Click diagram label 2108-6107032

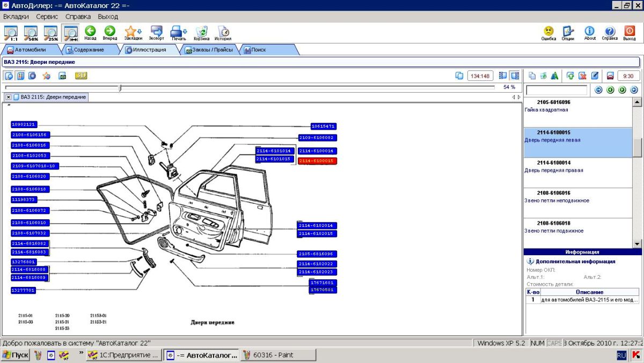30,233
